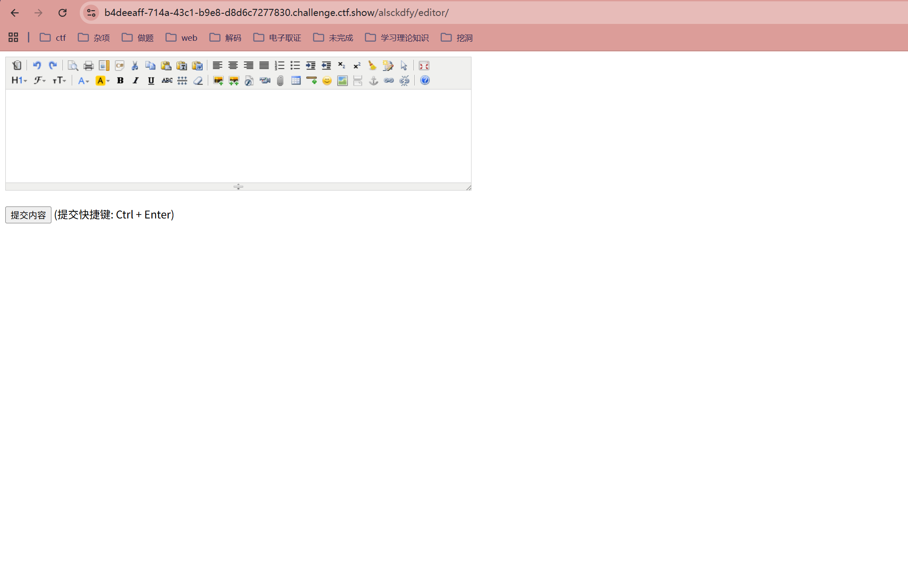Click the 提交内容 submit button
This screenshot has width=908, height=588.
pos(28,215)
